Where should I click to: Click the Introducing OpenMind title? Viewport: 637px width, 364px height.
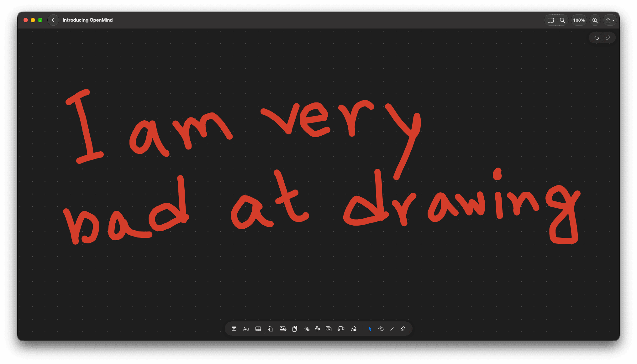87,20
